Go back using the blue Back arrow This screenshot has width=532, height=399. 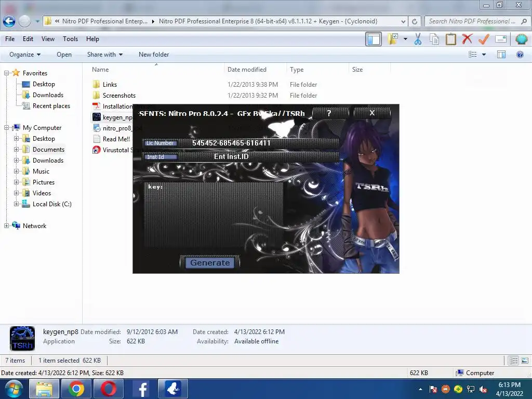(9, 21)
